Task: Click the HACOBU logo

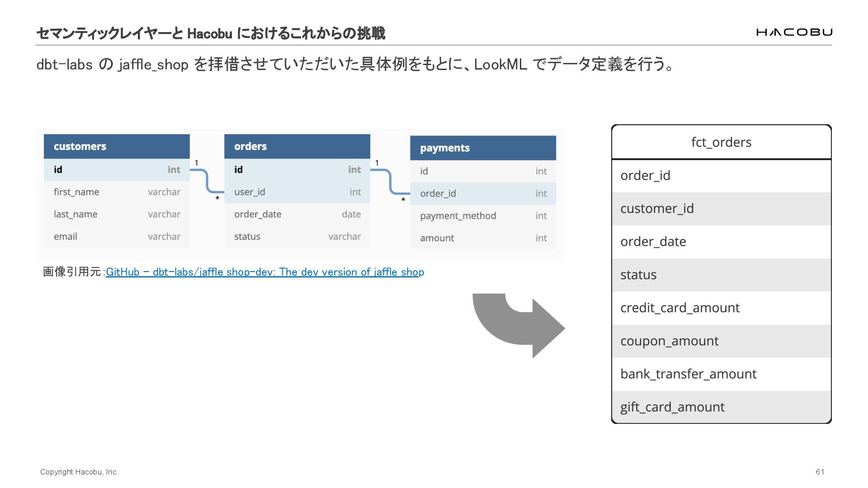Action: coord(794,32)
